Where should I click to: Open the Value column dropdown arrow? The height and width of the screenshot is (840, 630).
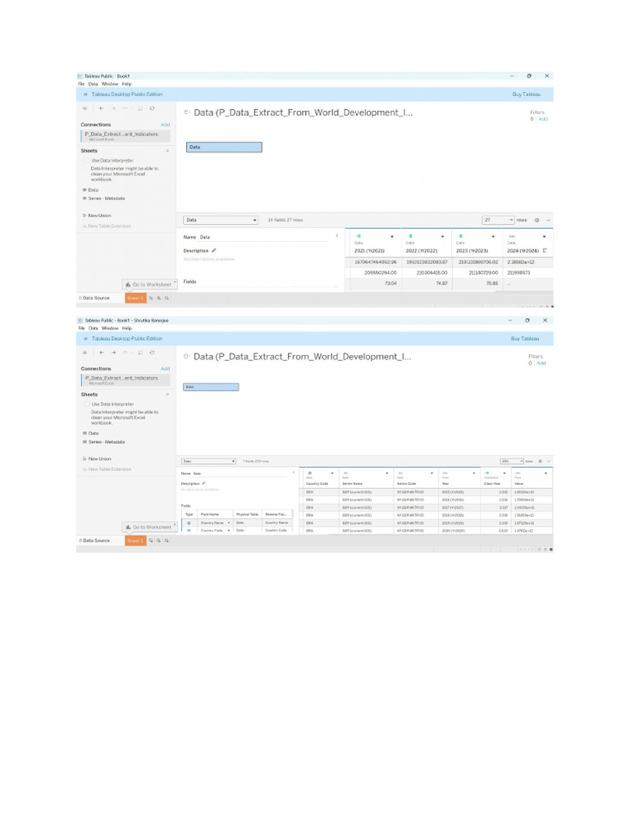click(546, 473)
